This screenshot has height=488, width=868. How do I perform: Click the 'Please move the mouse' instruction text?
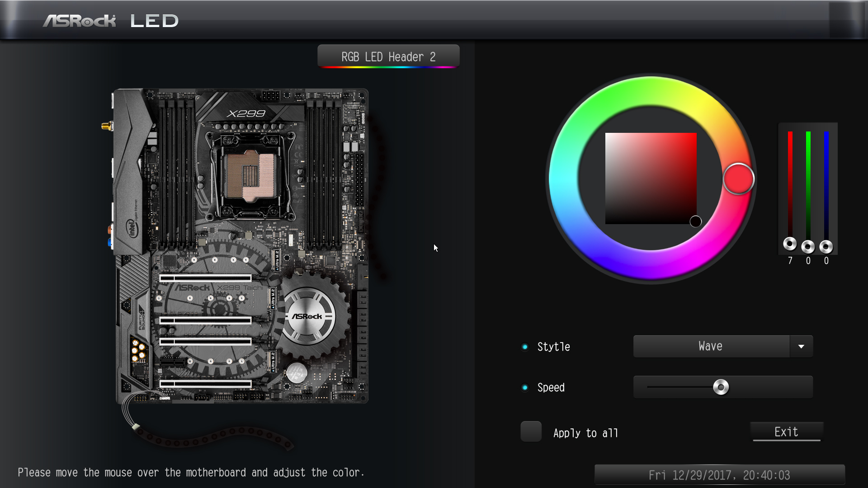tap(191, 473)
